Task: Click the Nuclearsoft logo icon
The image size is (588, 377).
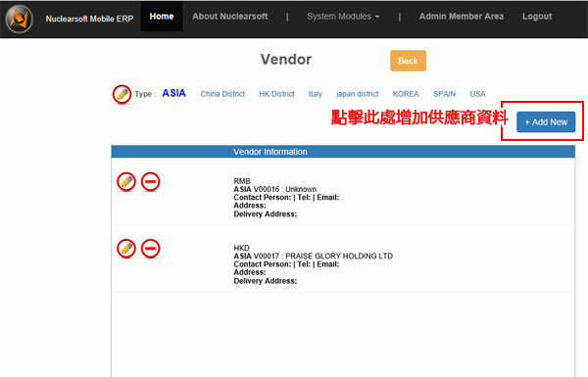Action: (20, 19)
